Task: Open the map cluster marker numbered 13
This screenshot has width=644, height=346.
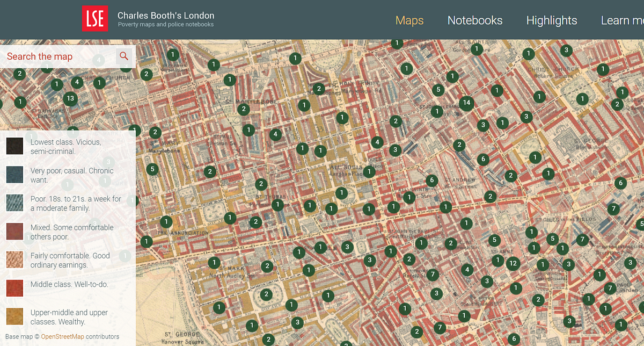Action: click(x=70, y=99)
